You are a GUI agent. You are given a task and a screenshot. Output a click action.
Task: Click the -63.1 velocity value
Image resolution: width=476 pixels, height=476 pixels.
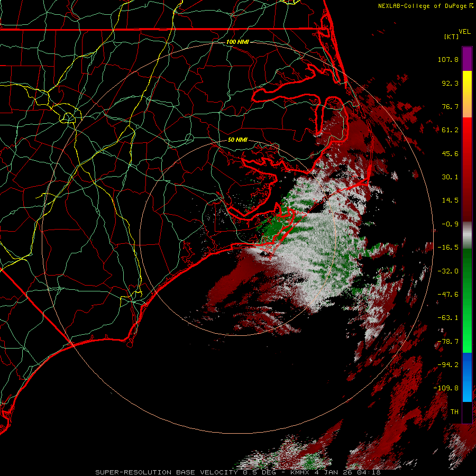[448, 318]
